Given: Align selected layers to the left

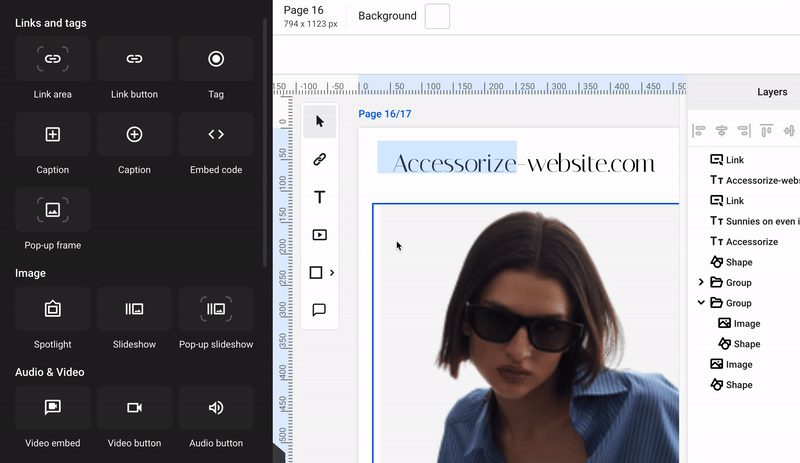Looking at the screenshot, I should click(x=698, y=131).
